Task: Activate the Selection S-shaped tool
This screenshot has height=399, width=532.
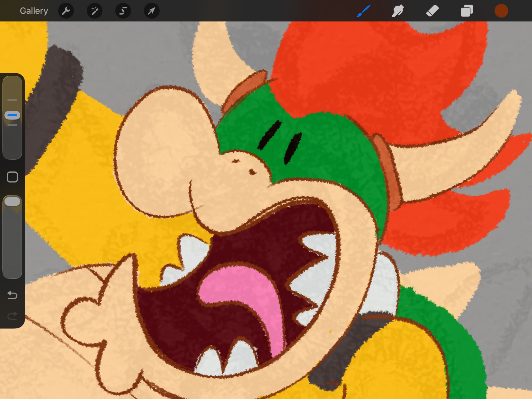Action: coord(123,11)
